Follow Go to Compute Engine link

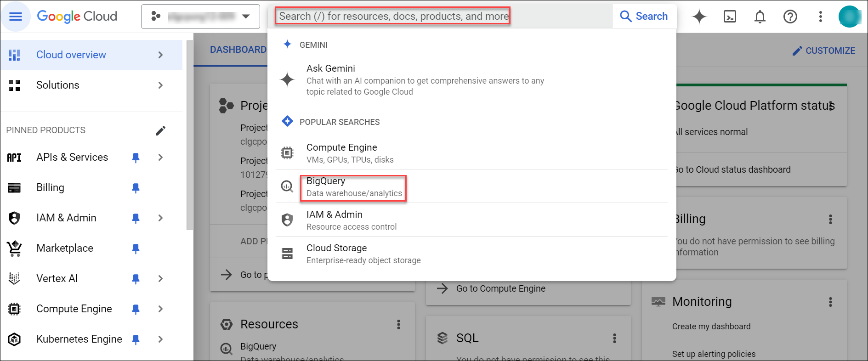(500, 288)
